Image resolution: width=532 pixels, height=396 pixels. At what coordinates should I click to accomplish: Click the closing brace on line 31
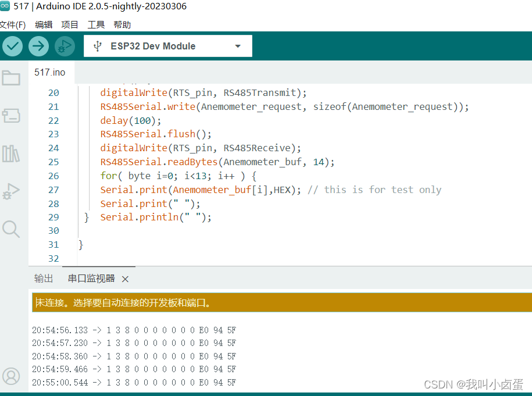click(81, 245)
